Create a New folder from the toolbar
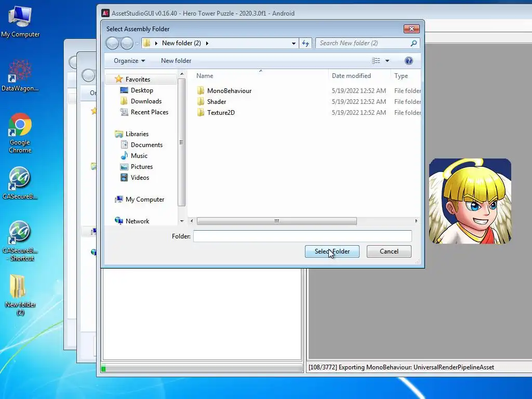The width and height of the screenshot is (532, 399). coord(176,61)
